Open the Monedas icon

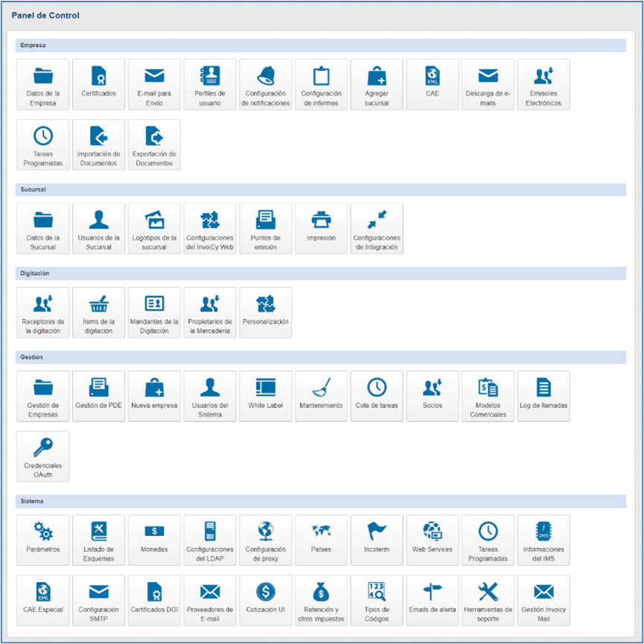[154, 531]
